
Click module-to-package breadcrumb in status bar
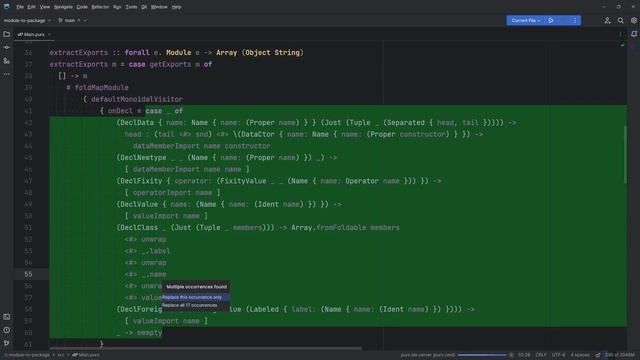28,355
